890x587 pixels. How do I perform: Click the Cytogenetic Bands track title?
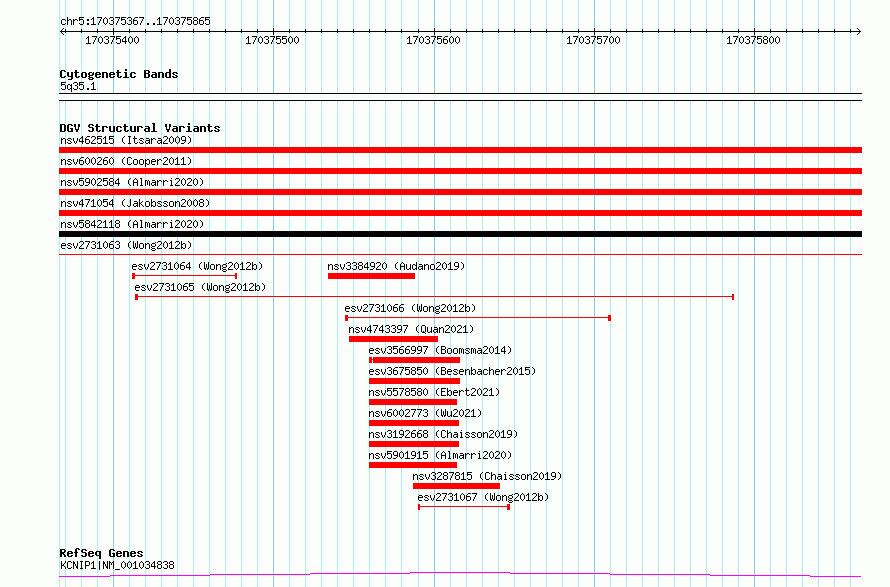coord(119,74)
